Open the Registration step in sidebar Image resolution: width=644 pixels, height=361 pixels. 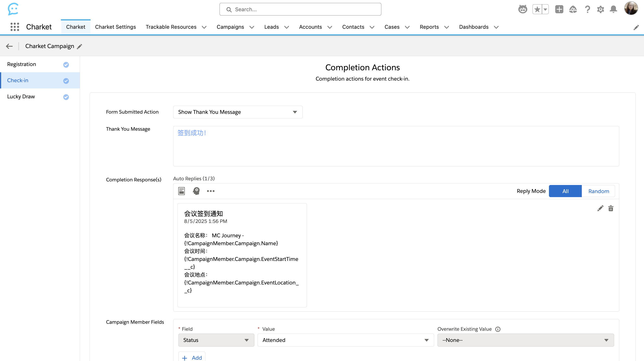pos(22,64)
